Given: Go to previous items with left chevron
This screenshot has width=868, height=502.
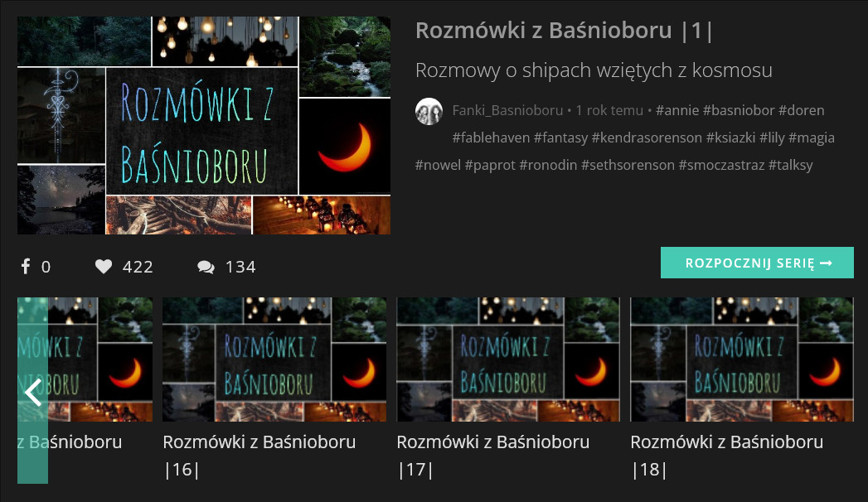Looking at the screenshot, I should click(x=32, y=391).
